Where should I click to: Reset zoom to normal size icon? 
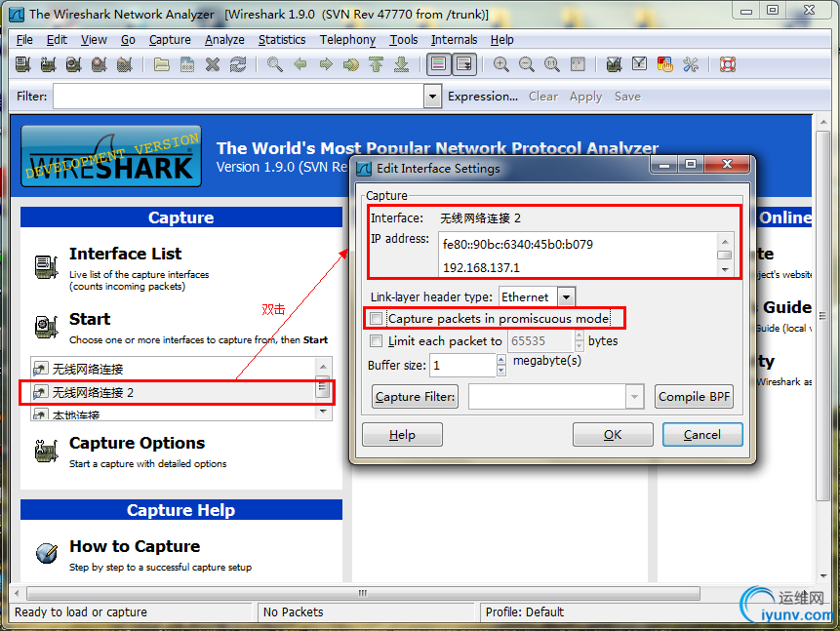tap(552, 64)
